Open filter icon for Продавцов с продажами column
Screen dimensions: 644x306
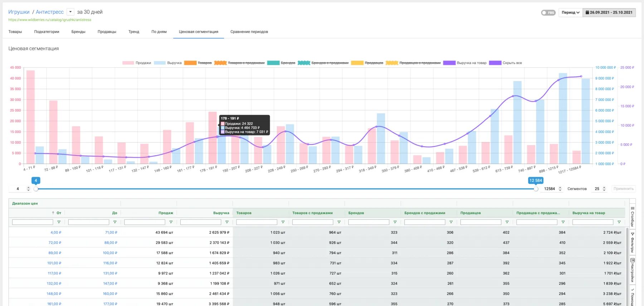563,222
